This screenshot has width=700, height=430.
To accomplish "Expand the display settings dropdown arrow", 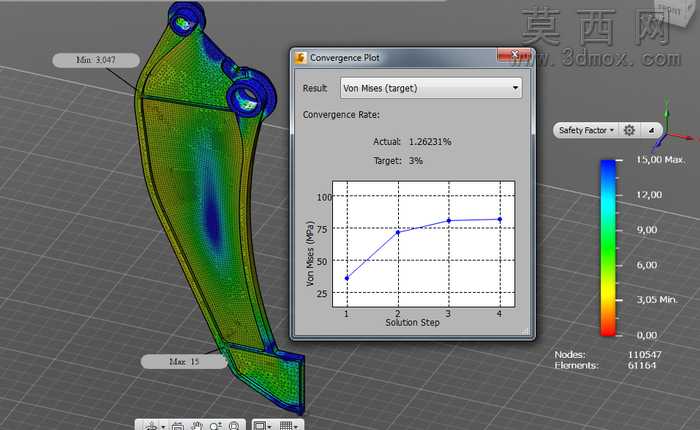I will (269, 427).
